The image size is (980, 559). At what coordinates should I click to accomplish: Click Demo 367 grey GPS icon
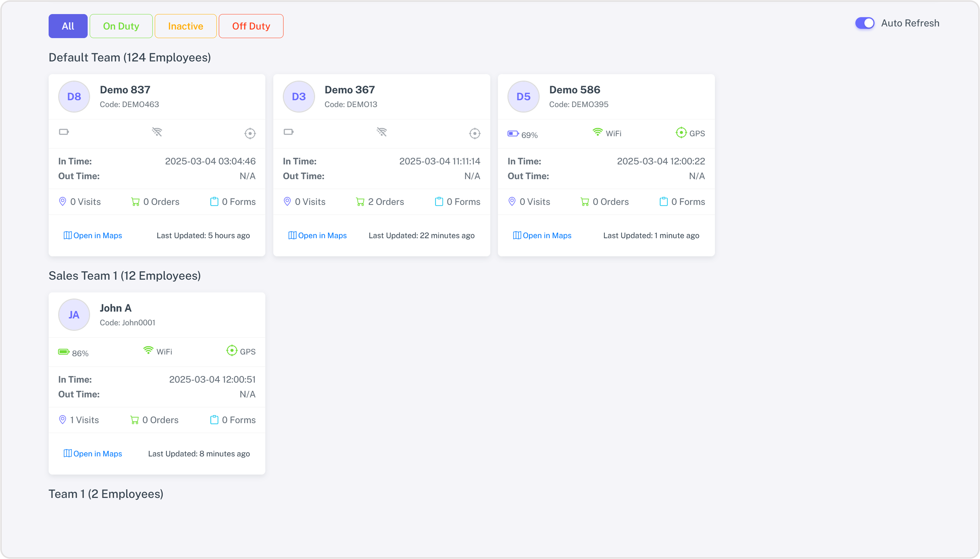pos(475,133)
